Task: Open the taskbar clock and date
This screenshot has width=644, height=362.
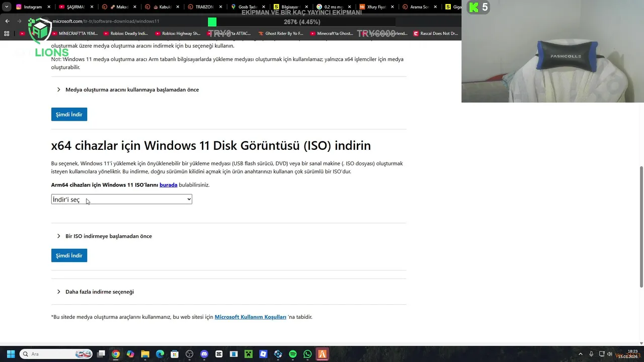Action: (628, 354)
